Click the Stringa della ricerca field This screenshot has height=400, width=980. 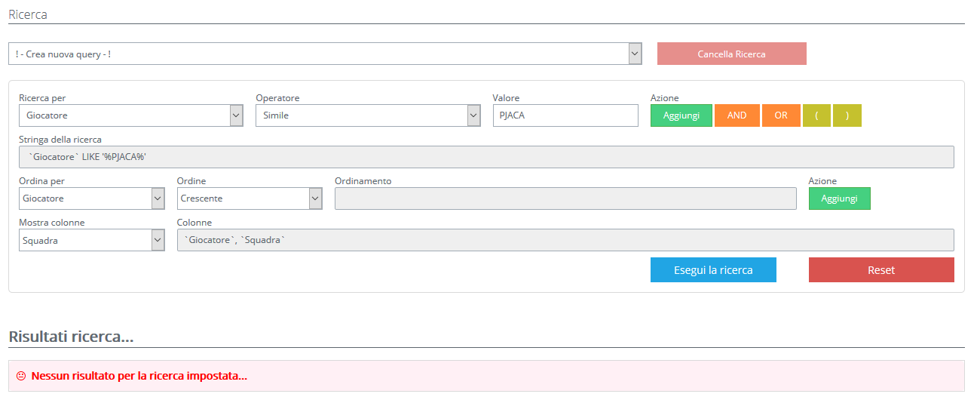click(x=486, y=157)
